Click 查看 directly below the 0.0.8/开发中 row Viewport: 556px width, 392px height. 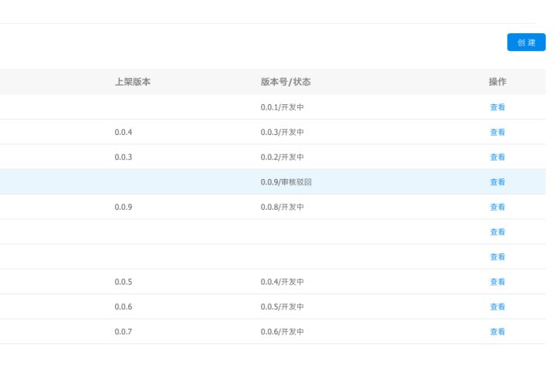497,232
